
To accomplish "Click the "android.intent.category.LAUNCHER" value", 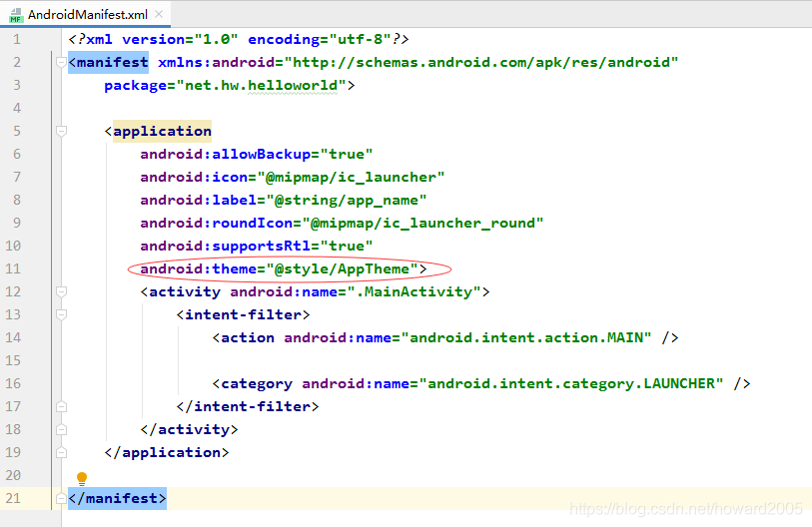I will pos(570,383).
